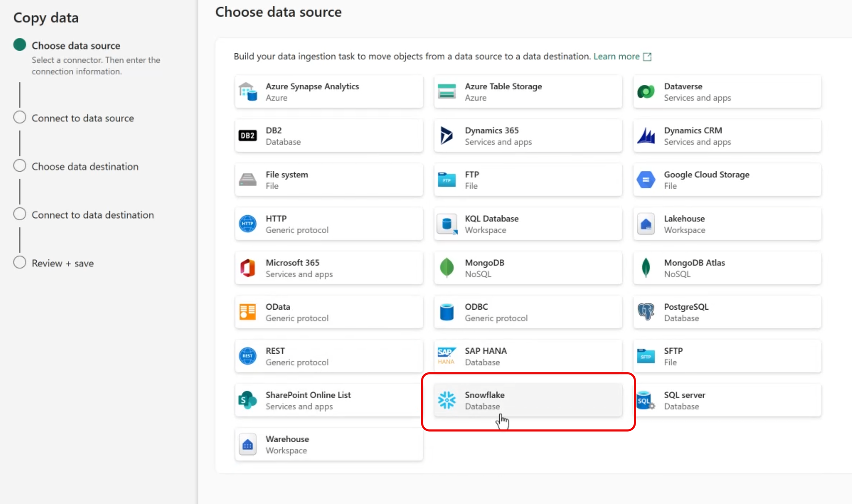852x504 pixels.
Task: Click the filled Choose data source step circle
Action: coord(20,45)
